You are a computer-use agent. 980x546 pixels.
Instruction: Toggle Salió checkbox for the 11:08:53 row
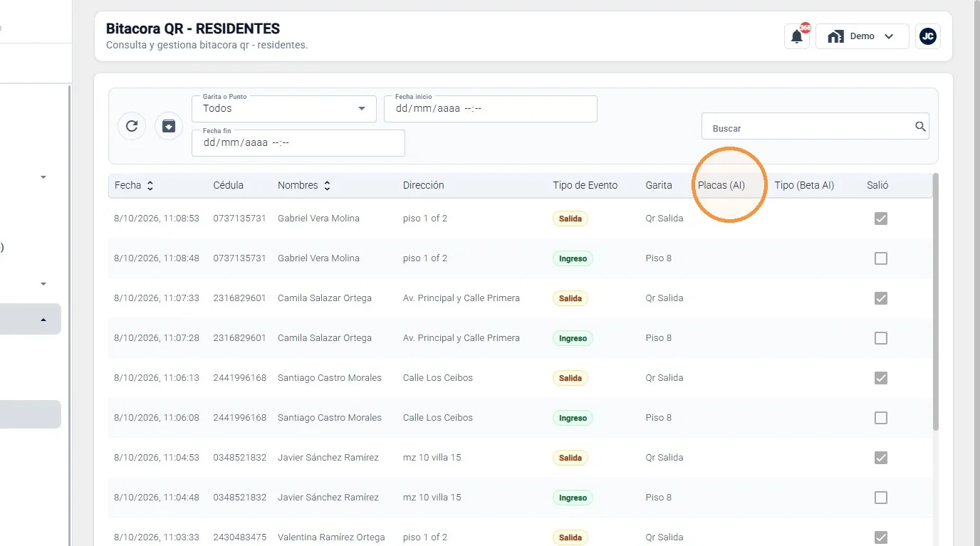pyautogui.click(x=881, y=219)
